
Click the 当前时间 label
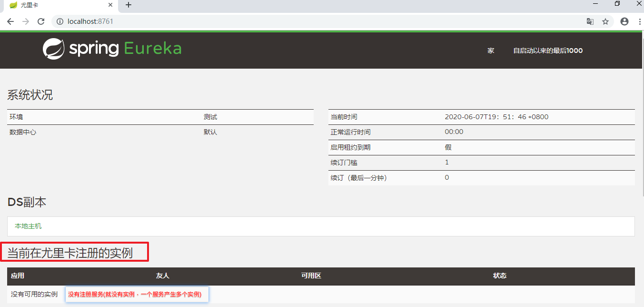coord(344,117)
